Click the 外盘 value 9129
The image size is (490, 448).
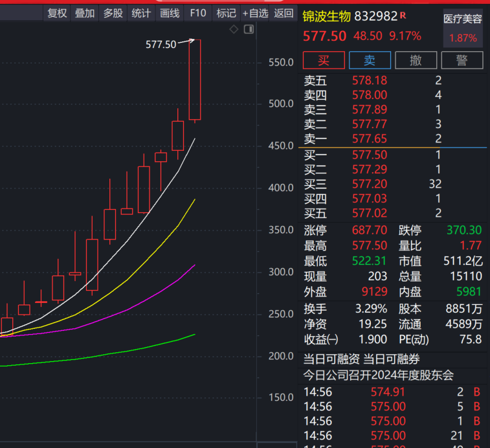pyautogui.click(x=374, y=292)
